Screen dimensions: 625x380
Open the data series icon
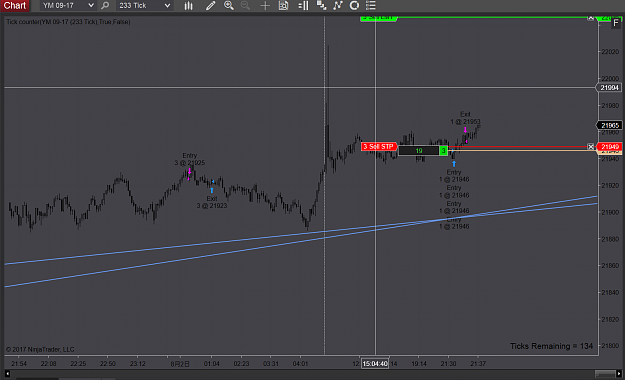(321, 6)
